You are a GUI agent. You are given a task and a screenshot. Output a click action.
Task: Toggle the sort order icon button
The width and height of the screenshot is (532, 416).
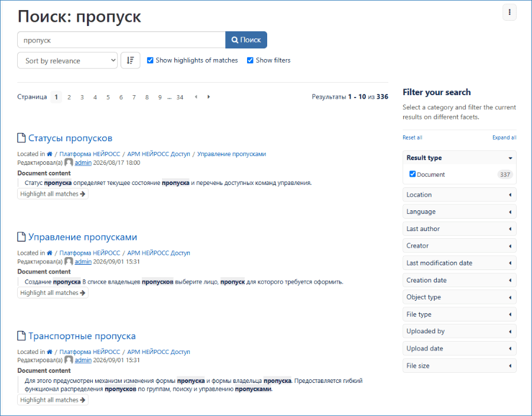pos(130,61)
